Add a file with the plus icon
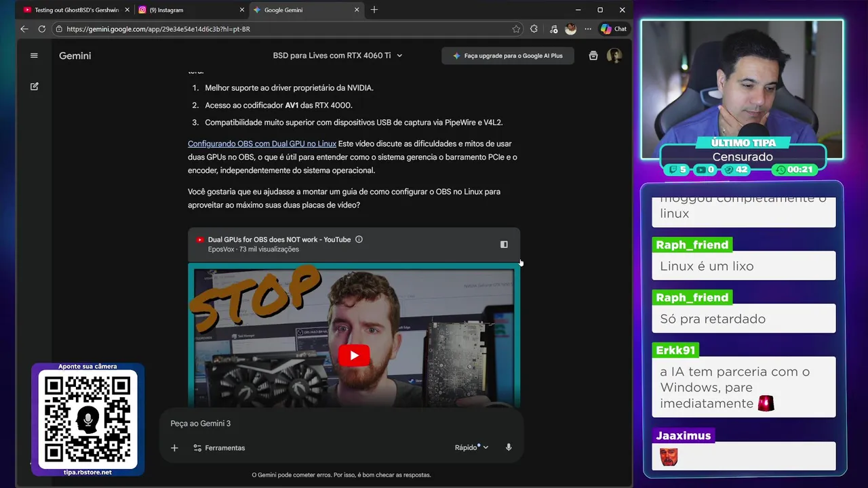 click(x=174, y=448)
